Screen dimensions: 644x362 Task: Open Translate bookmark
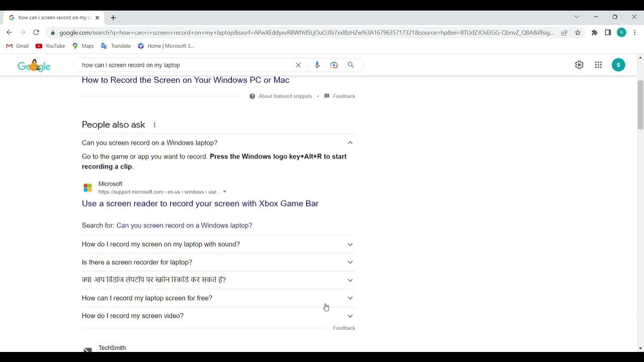pyautogui.click(x=116, y=46)
